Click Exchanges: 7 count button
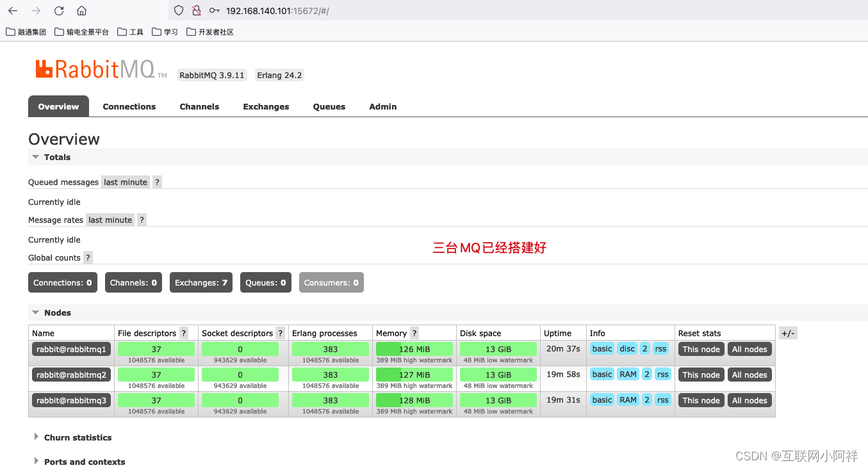 201,282
